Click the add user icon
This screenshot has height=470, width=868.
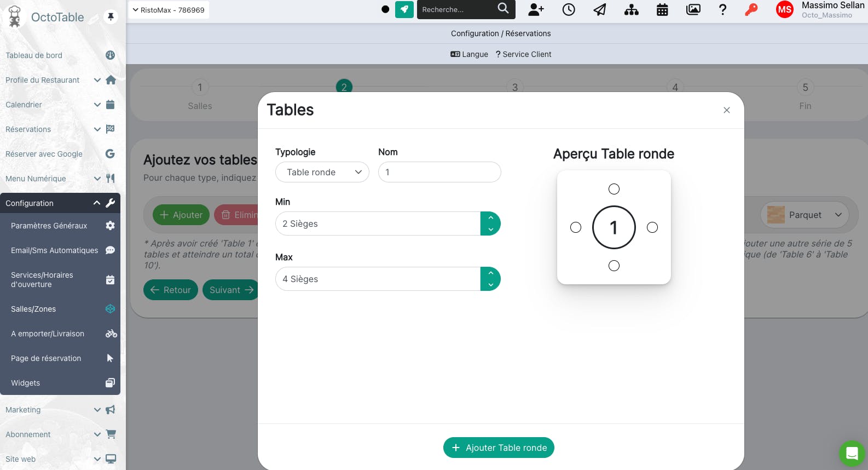coord(536,9)
